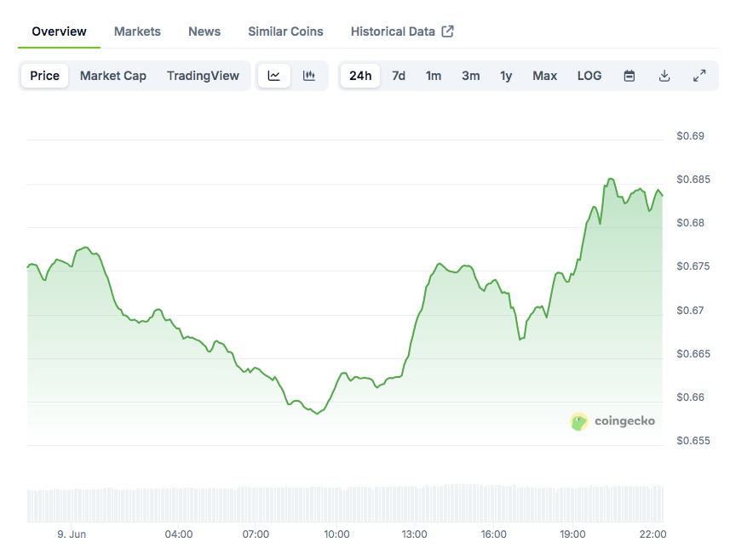
Task: Click the volume bars near 13:00
Action: coord(415,504)
